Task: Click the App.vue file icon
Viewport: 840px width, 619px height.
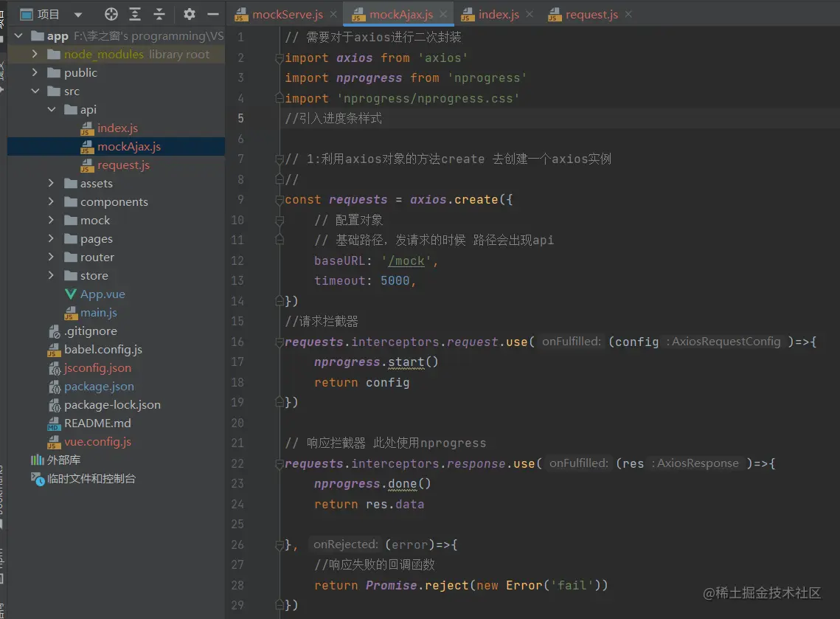Action: (x=71, y=294)
